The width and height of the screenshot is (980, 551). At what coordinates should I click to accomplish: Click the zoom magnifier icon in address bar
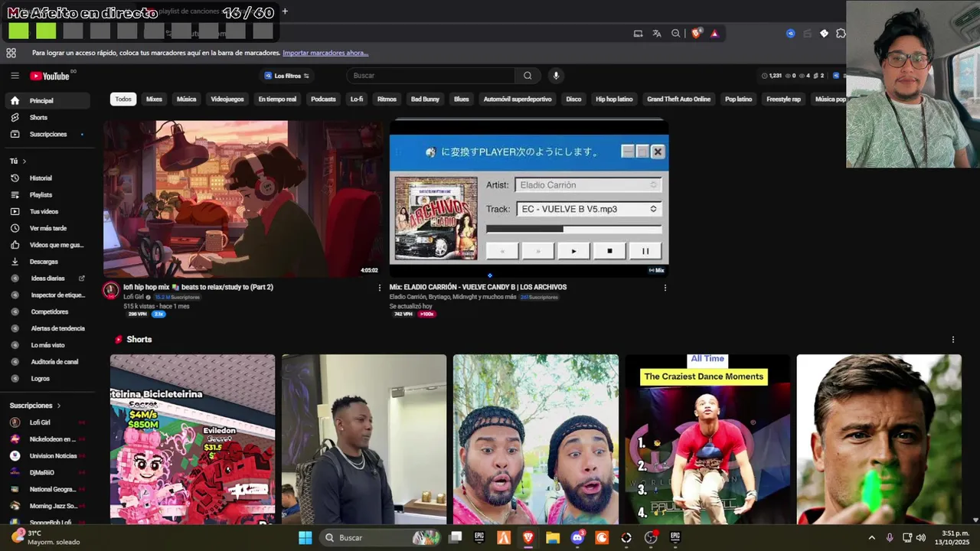(676, 34)
